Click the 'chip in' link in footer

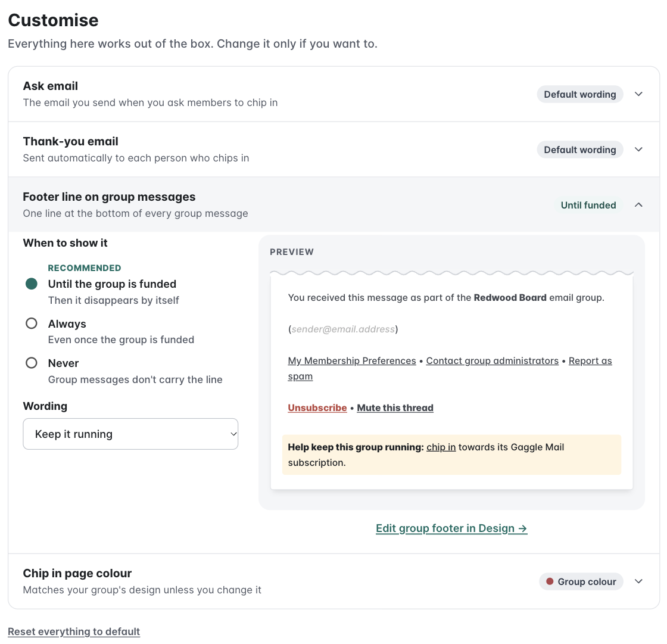(441, 447)
